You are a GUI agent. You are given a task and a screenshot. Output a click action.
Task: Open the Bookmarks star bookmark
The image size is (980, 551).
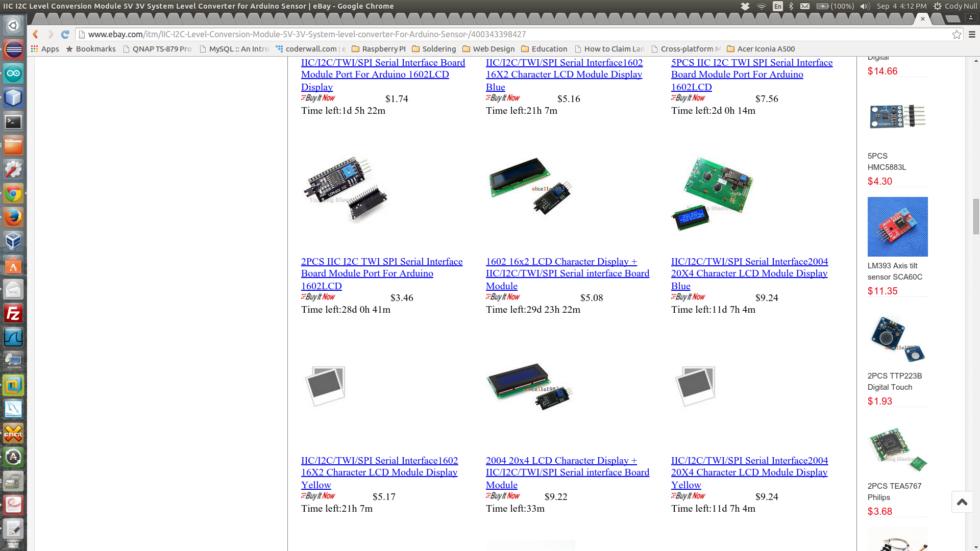[x=91, y=49]
